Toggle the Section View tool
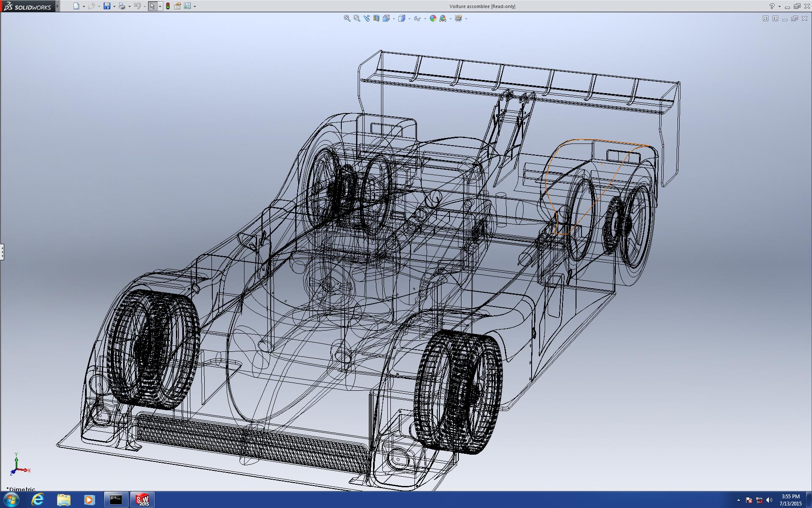Screen dimensions: 812x508 coord(376,18)
